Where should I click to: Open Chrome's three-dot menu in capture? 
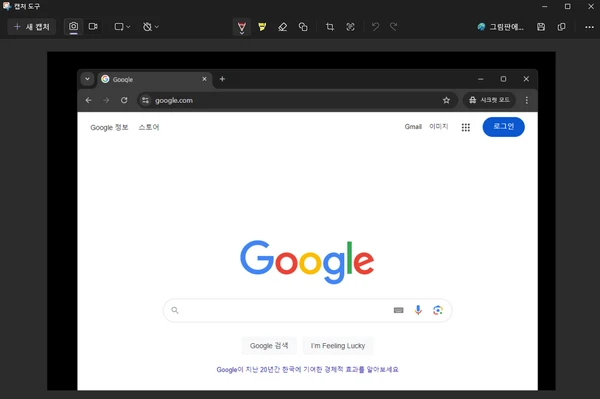pos(527,100)
